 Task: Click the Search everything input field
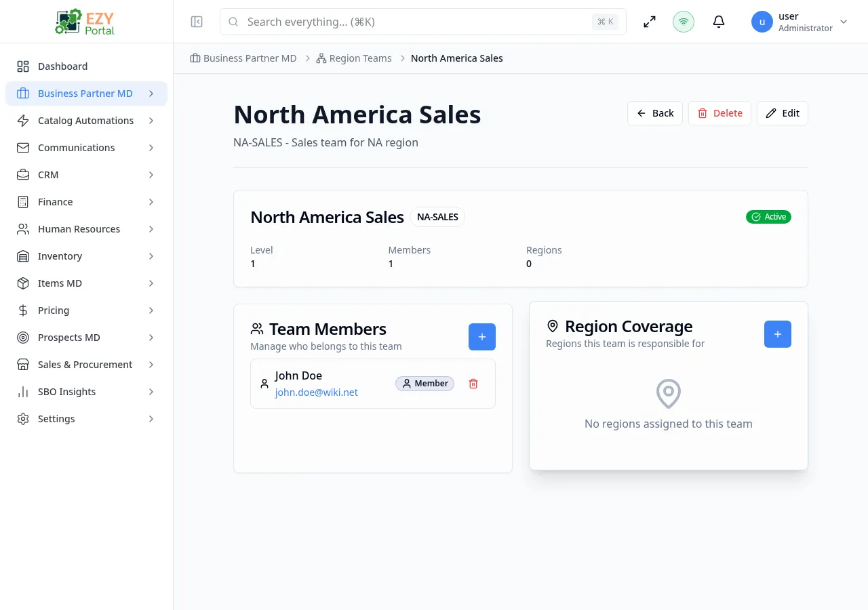[414, 22]
